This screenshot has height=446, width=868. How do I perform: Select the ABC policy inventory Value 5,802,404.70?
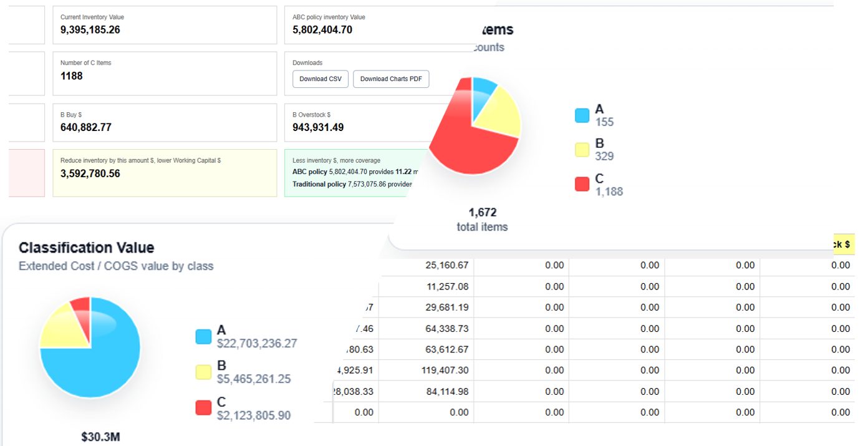322,29
